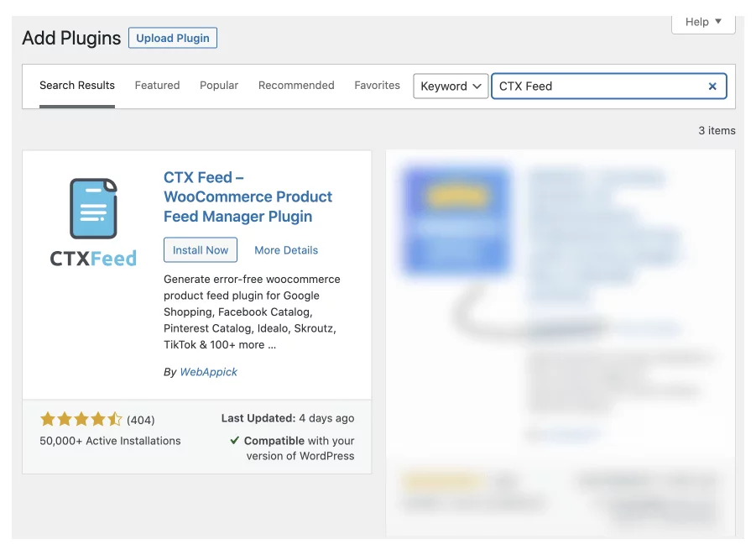Click the green compatible checkmark icon
The height and width of the screenshot is (555, 756).
tap(235, 440)
